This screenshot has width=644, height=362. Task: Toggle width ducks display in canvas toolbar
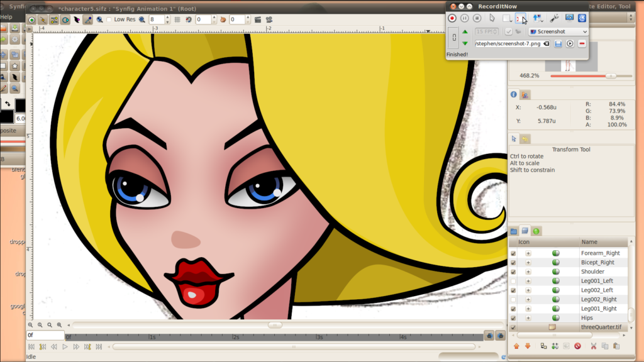(76, 19)
